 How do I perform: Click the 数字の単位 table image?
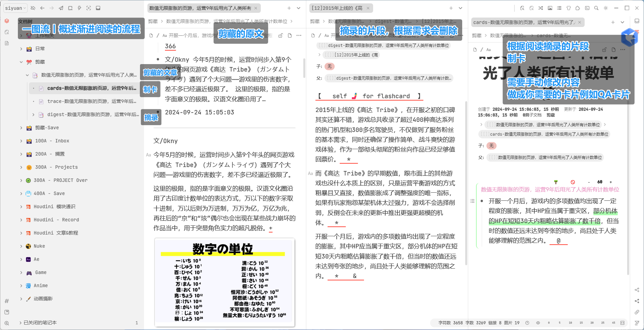tap(225, 282)
